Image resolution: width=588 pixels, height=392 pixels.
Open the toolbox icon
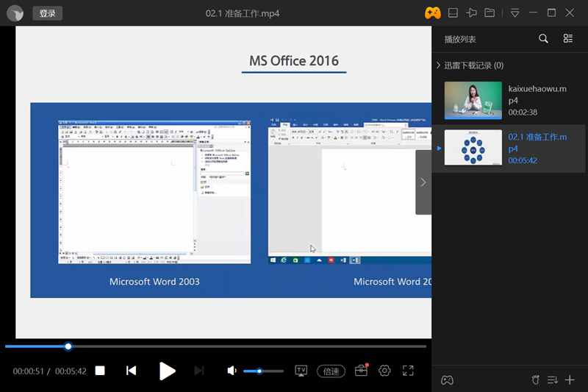361,371
